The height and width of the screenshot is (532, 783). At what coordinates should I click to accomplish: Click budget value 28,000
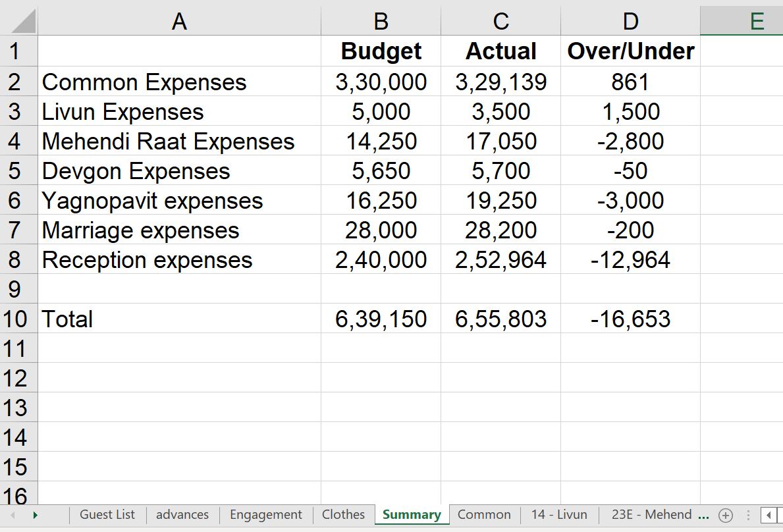tap(381, 230)
